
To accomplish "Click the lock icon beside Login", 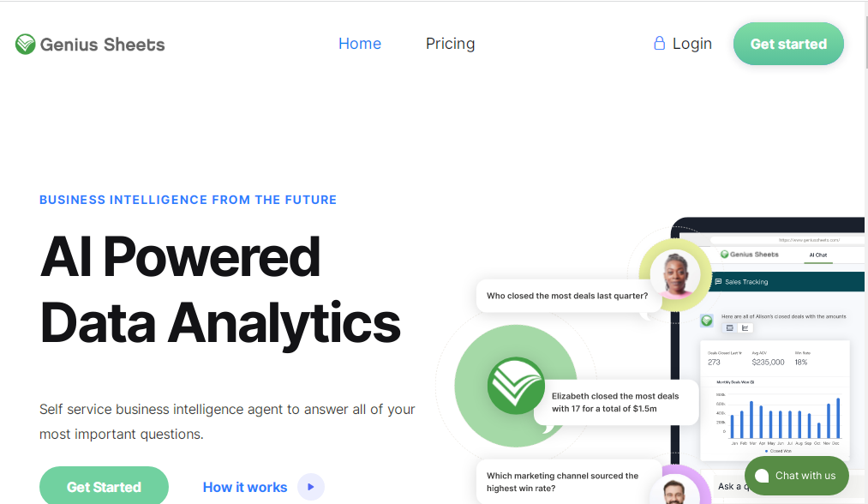I will pos(659,43).
